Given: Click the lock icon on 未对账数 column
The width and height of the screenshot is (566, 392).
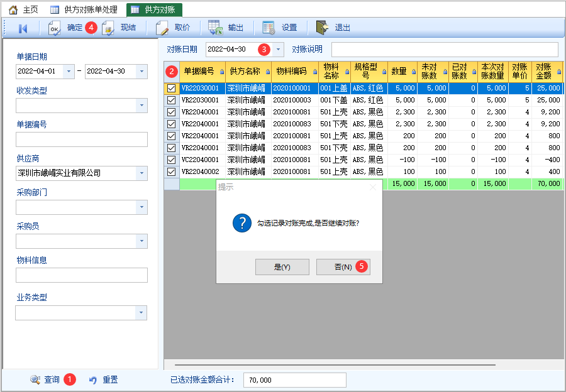Looking at the screenshot, I should 445,72.
